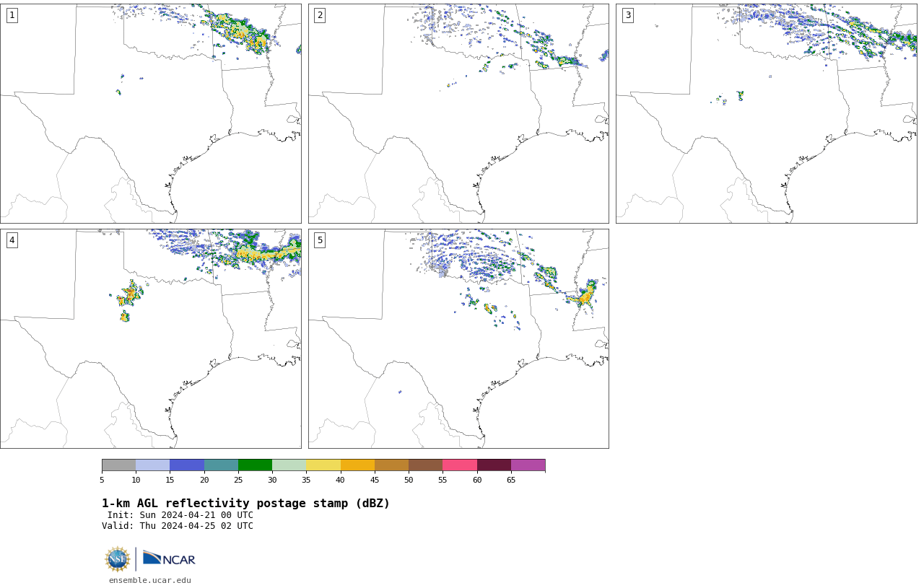The width and height of the screenshot is (924, 588).
Task: Click the colorbar tick label 65
Action: [511, 480]
